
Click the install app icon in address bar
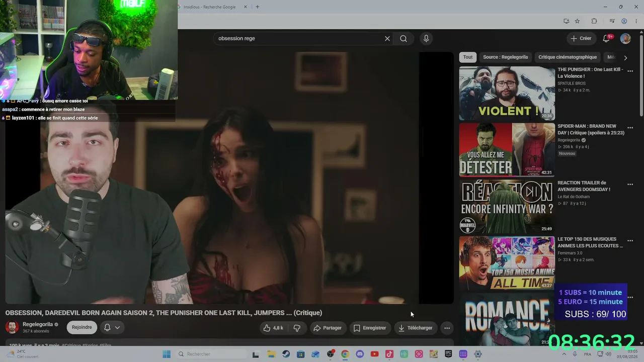coord(567,21)
